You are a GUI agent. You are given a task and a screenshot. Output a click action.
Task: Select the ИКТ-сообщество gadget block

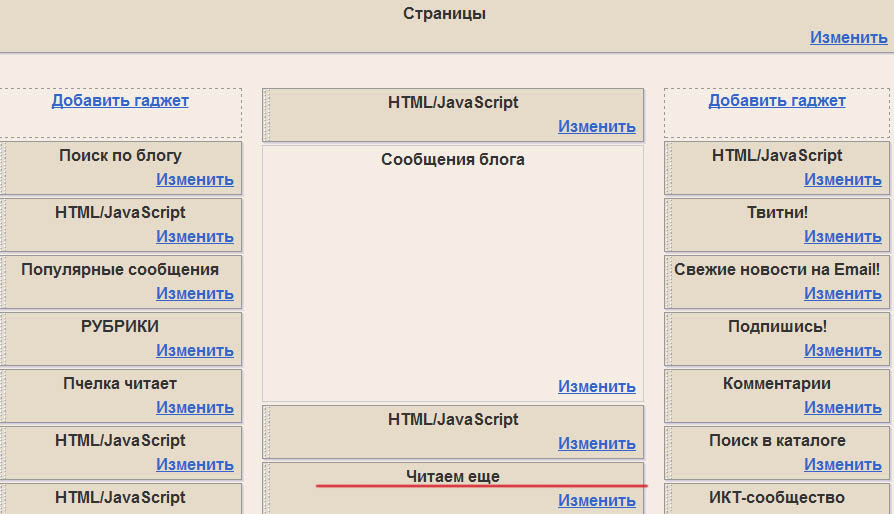click(777, 498)
